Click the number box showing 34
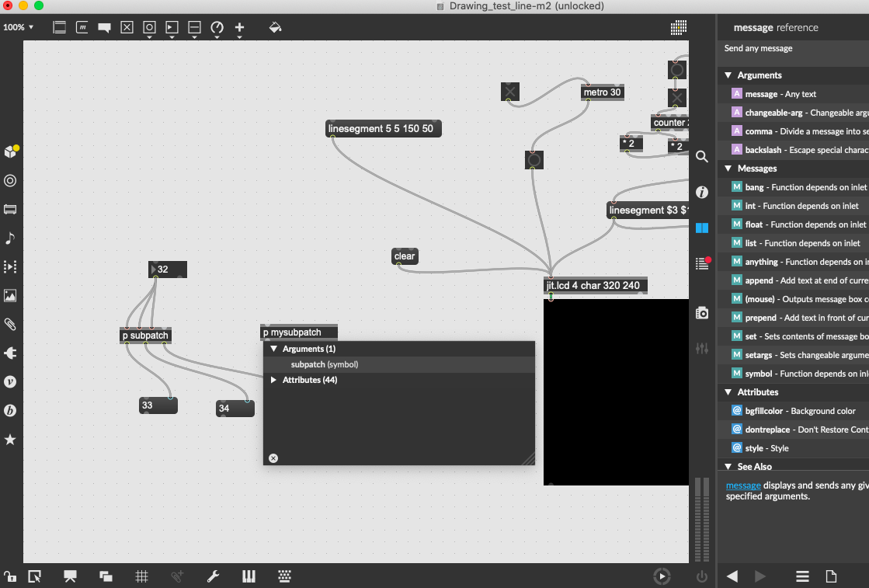The image size is (869, 588). click(235, 409)
